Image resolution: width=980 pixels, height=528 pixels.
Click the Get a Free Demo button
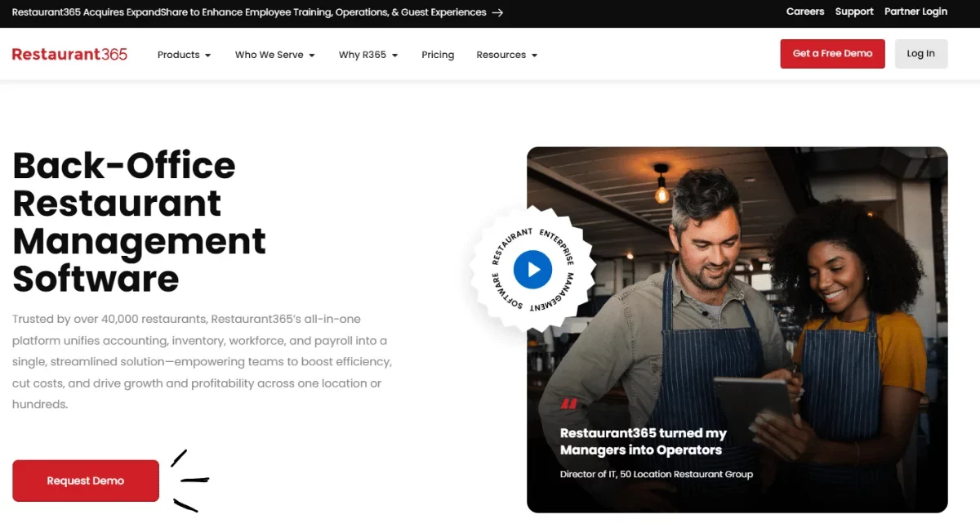832,53
